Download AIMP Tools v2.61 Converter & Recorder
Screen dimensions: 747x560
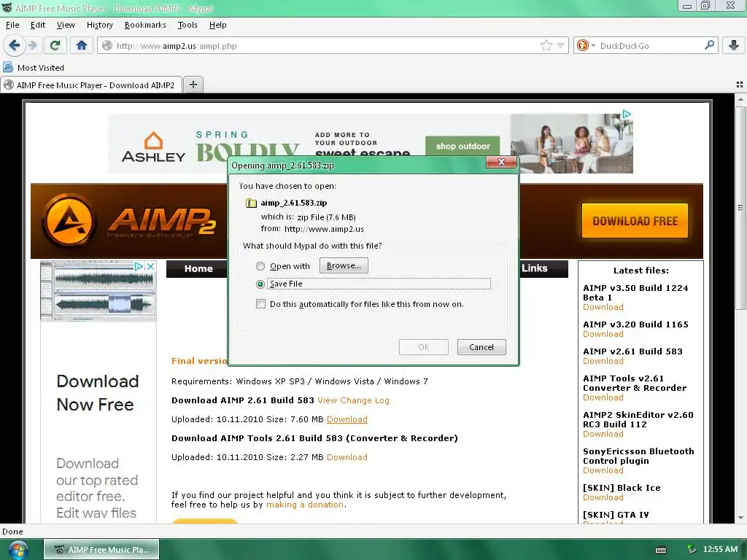tap(603, 397)
